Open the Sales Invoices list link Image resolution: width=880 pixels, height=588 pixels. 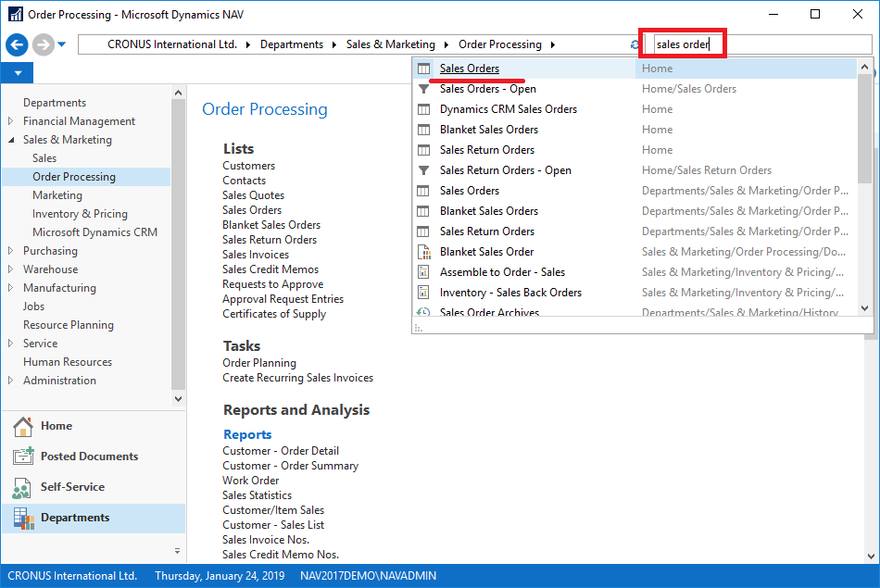(x=256, y=254)
